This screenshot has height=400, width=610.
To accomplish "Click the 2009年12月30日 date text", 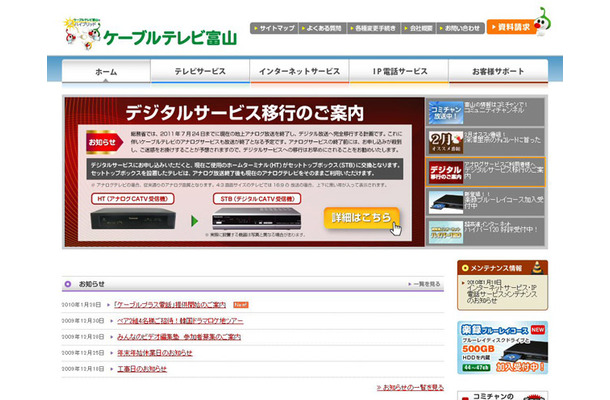I will click(82, 321).
